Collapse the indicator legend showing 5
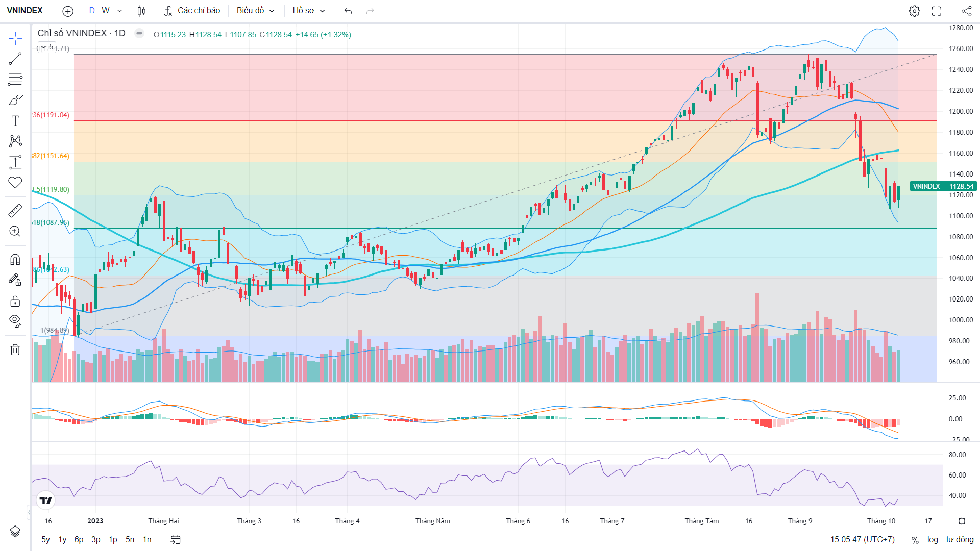 coord(47,47)
